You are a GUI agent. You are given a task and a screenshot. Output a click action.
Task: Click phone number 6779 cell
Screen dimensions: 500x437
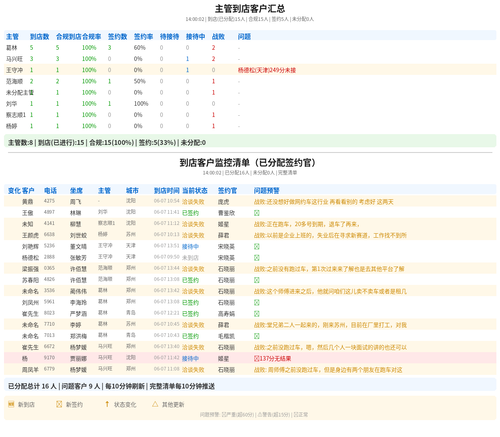(x=49, y=369)
